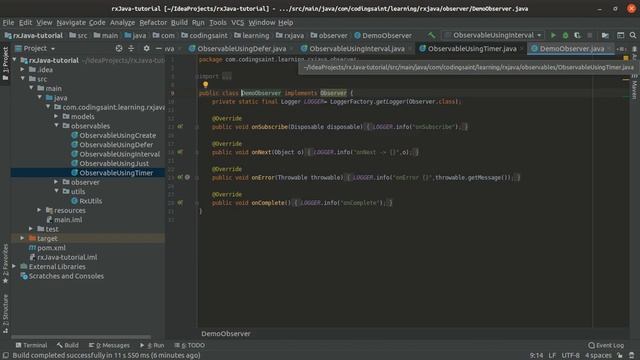Click the UTF-8 encoding in status bar

pyautogui.click(x=570, y=356)
